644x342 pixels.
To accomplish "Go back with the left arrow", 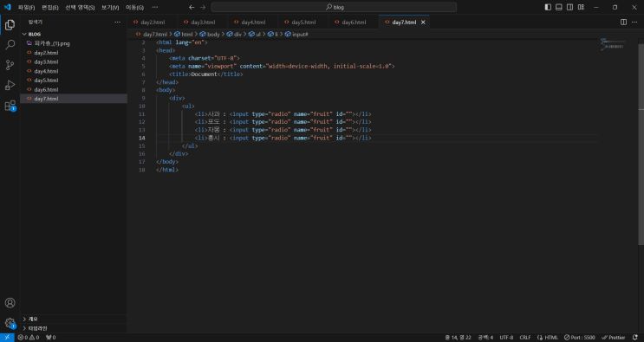I will (x=192, y=8).
